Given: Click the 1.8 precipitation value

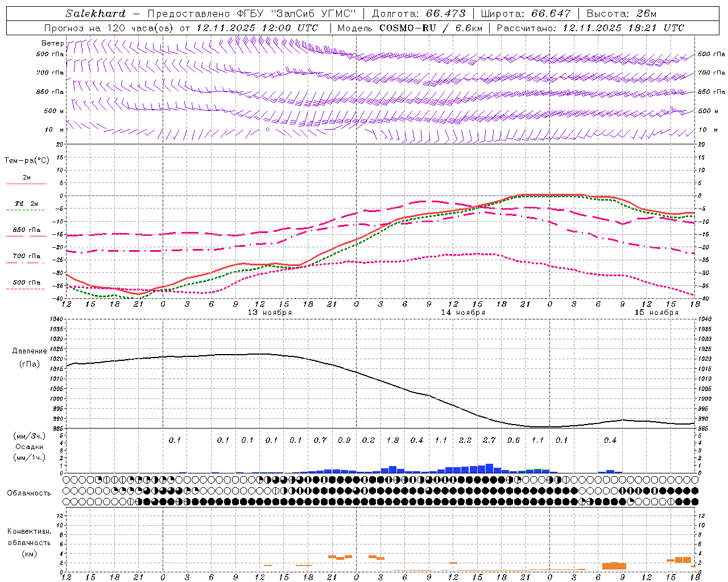Looking at the screenshot, I should [x=392, y=440].
